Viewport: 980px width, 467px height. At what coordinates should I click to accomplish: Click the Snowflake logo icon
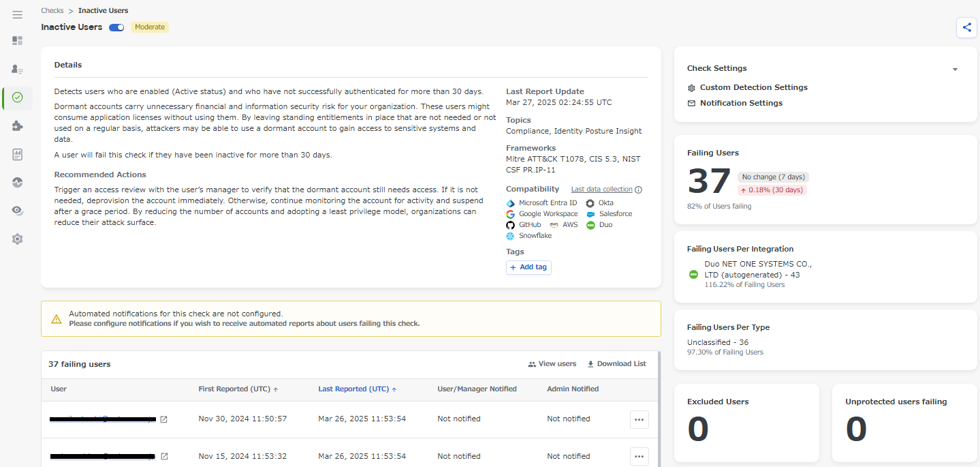(x=511, y=236)
